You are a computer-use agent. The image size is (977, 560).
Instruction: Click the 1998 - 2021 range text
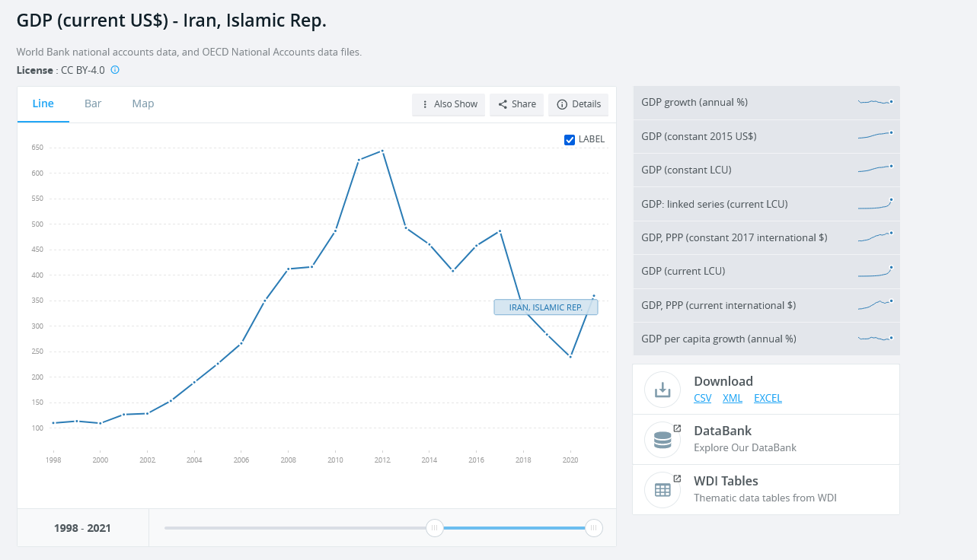click(x=82, y=528)
